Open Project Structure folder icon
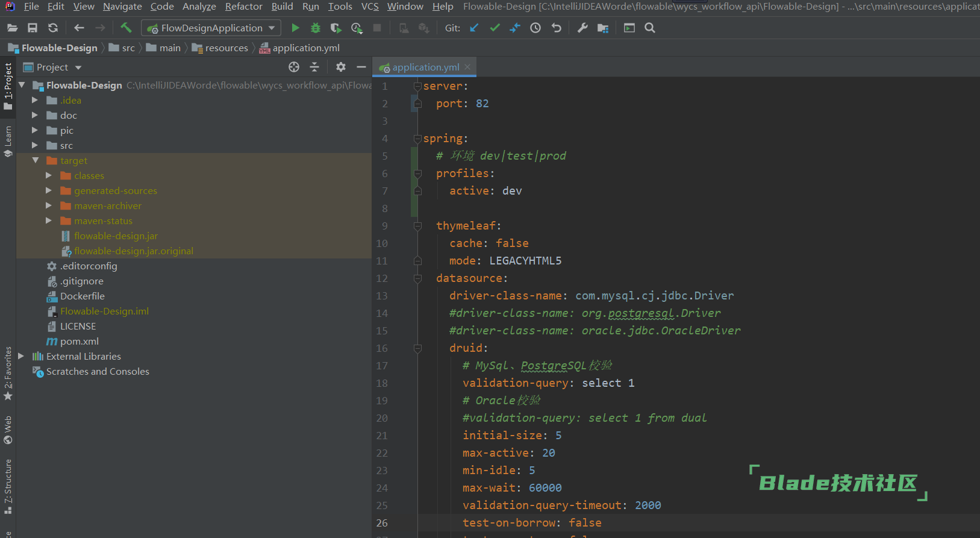The width and height of the screenshot is (980, 538). [603, 28]
